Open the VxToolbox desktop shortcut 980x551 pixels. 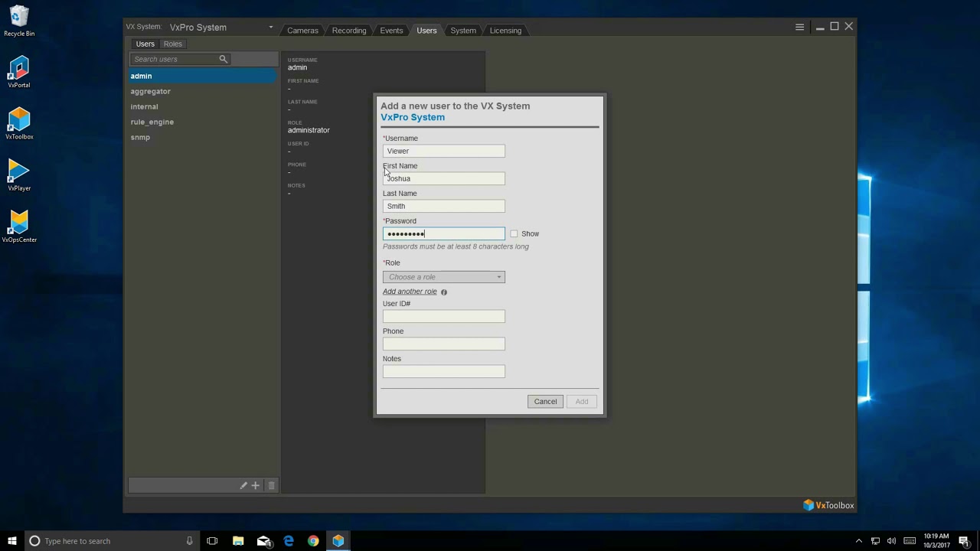tap(19, 124)
